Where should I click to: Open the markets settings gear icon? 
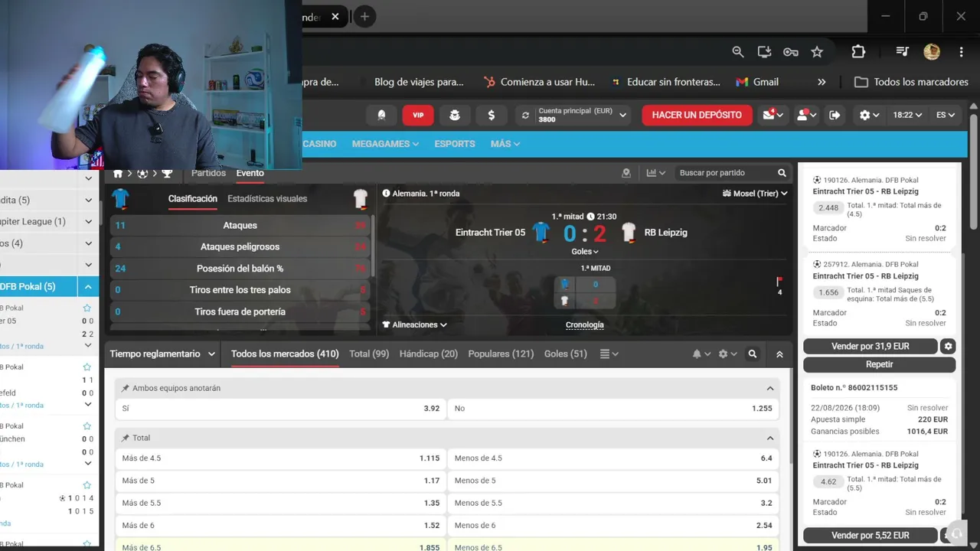point(727,354)
